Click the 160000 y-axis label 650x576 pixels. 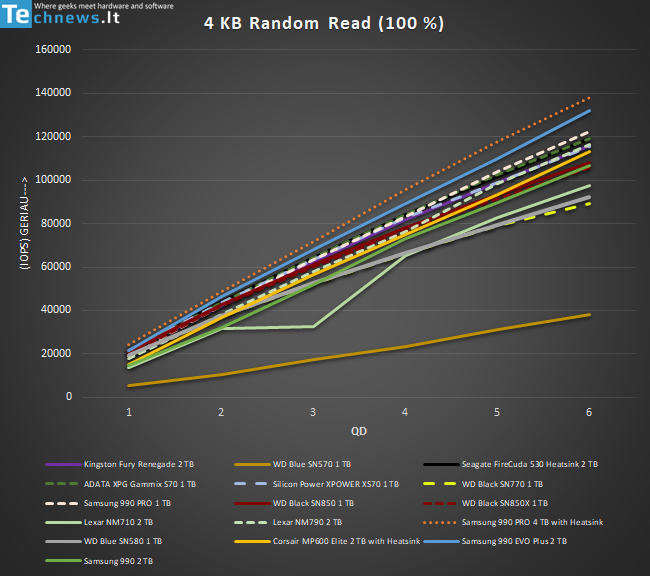tap(53, 49)
